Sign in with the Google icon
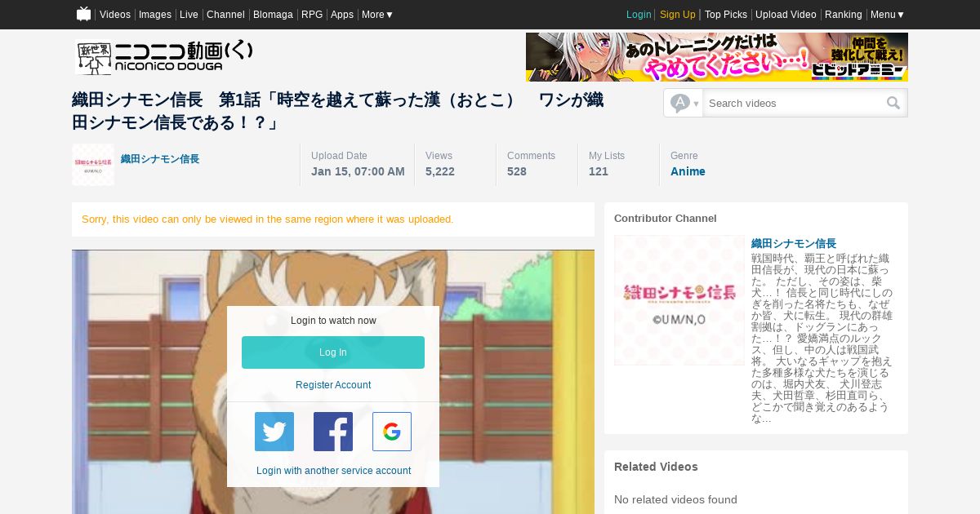Screen dimensions: 980x514 click(x=392, y=432)
